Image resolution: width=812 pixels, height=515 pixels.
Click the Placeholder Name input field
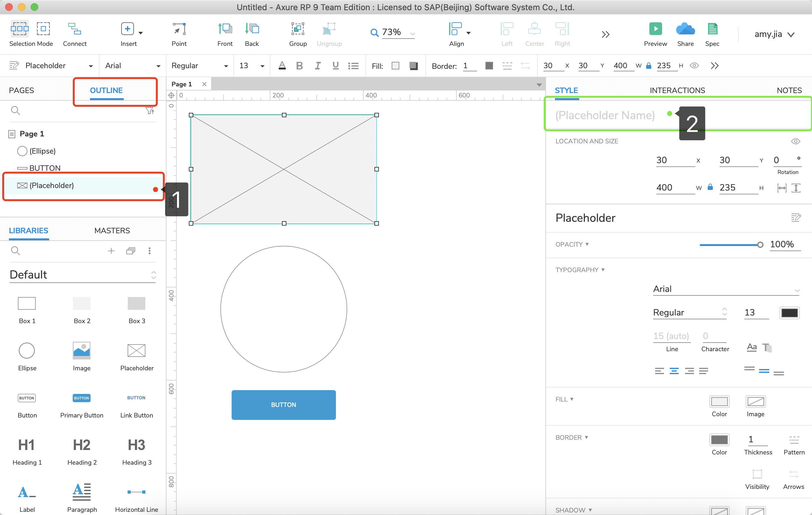point(605,115)
